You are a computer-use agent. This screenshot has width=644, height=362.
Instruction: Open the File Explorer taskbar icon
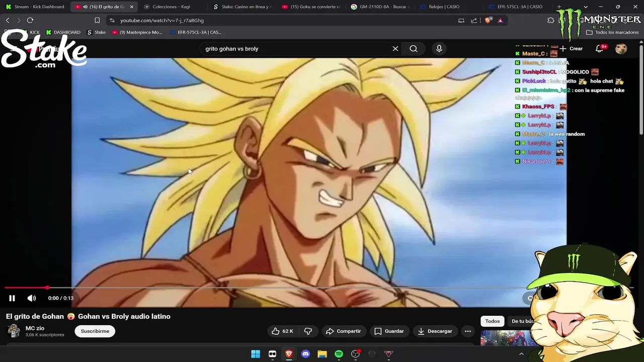click(322, 354)
